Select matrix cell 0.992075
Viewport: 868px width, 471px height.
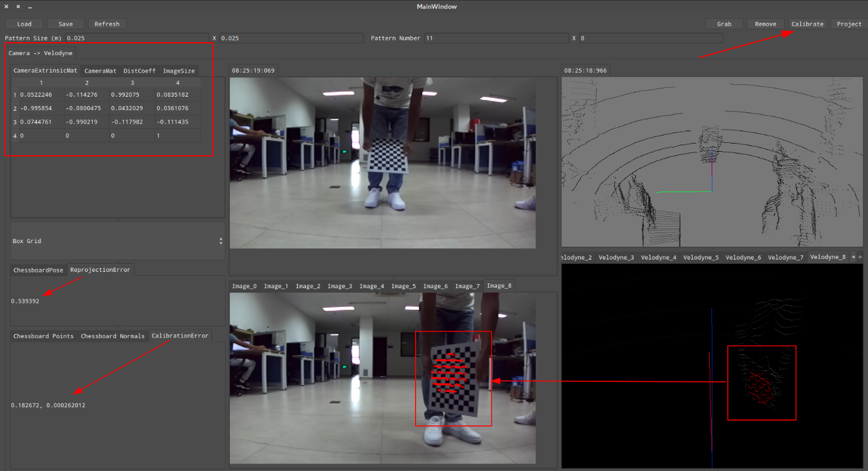point(132,94)
